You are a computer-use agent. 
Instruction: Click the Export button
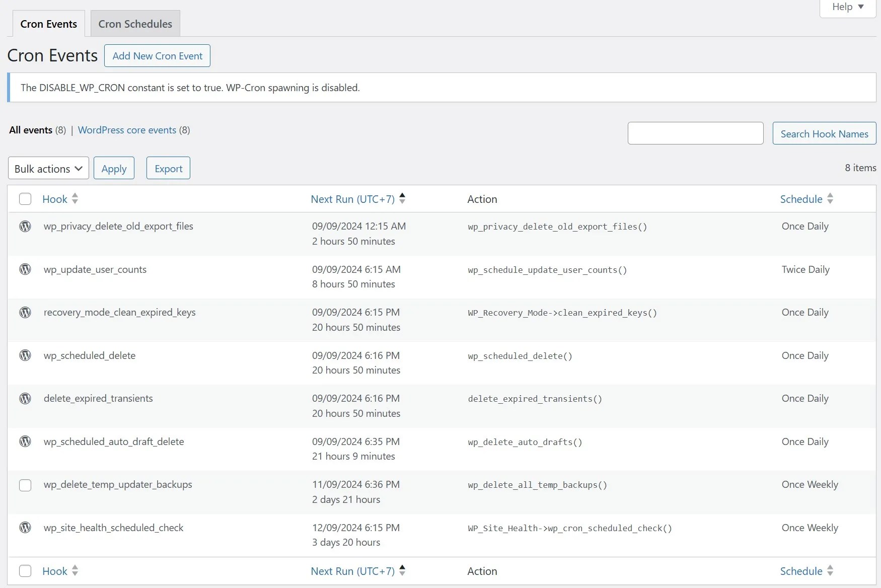click(168, 168)
